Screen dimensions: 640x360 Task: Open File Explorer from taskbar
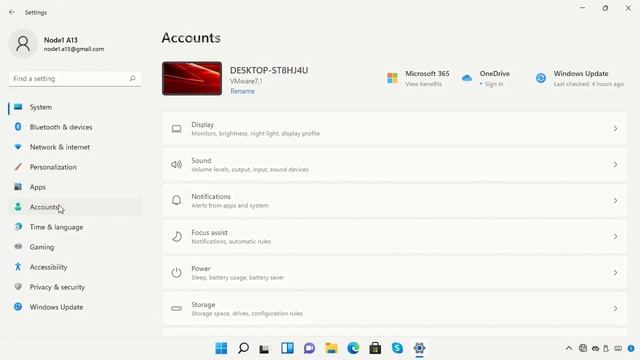[331, 348]
